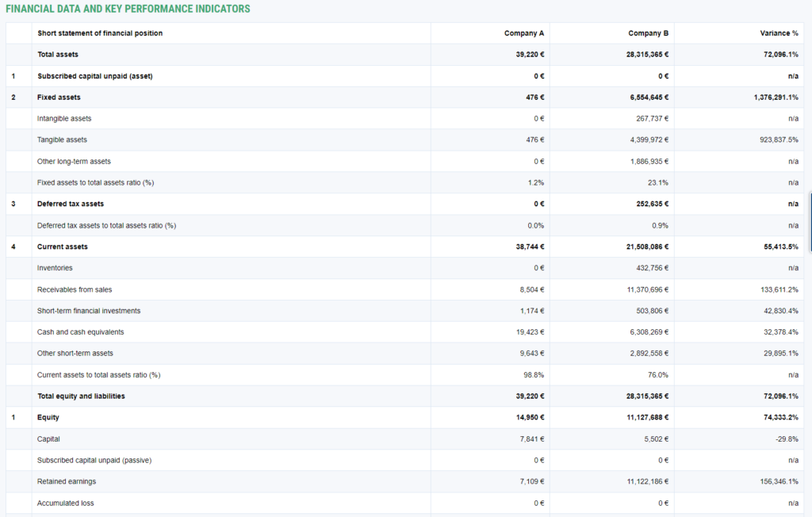The image size is (812, 517).
Task: Select the 'Capital' row label
Action: [48, 439]
